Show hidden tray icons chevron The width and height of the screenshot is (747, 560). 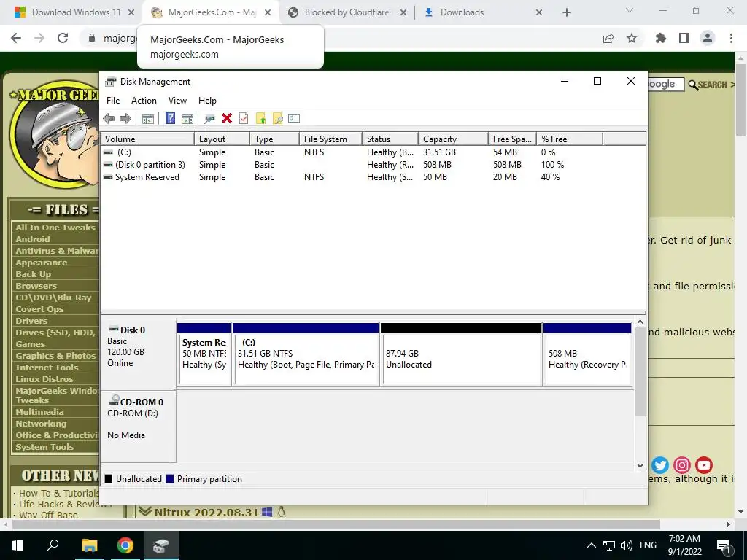[591, 545]
